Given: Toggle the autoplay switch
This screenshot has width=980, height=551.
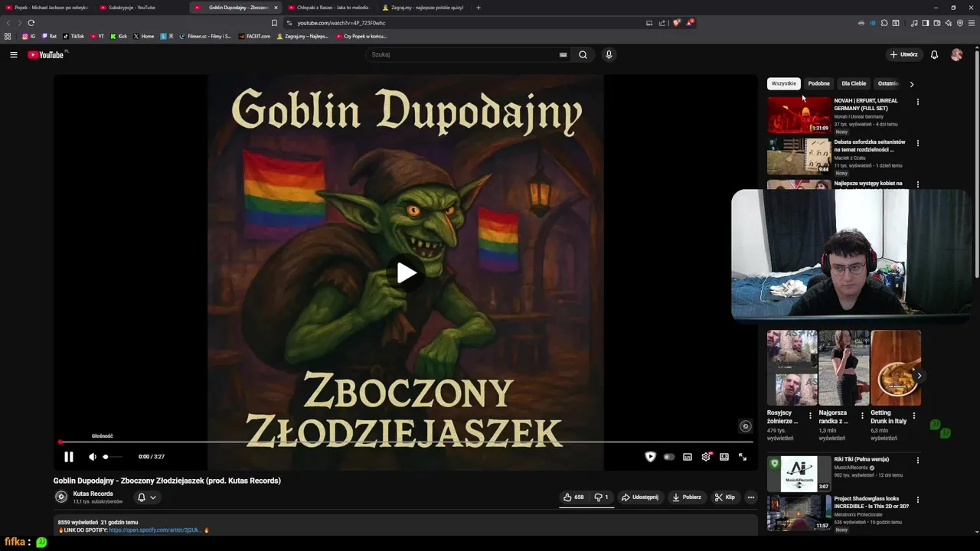Looking at the screenshot, I should 669,457.
